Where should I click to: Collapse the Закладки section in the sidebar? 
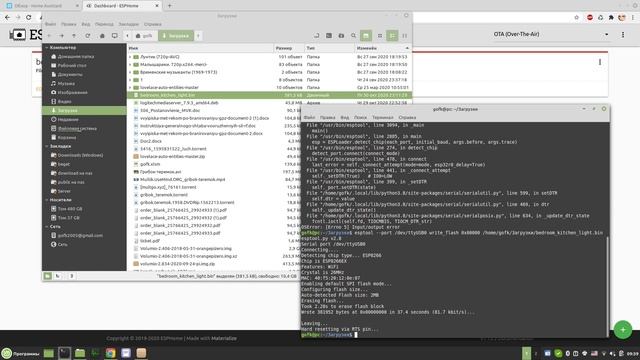[47, 146]
